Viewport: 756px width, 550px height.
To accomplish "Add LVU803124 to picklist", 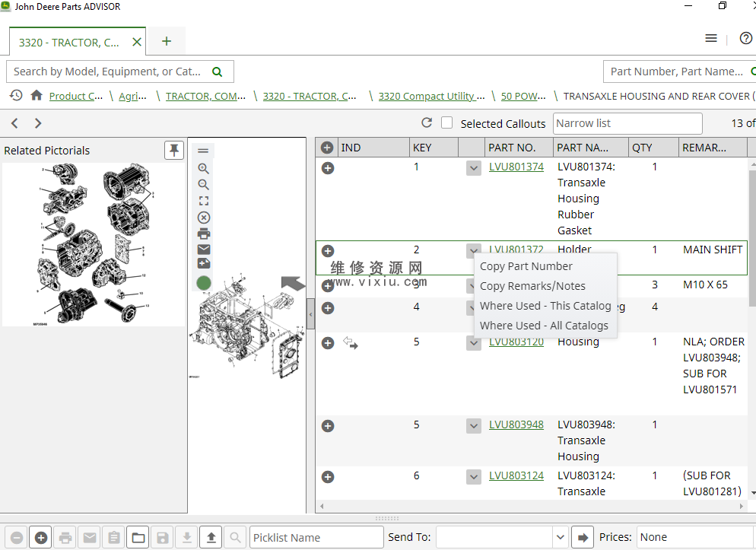I will [328, 477].
